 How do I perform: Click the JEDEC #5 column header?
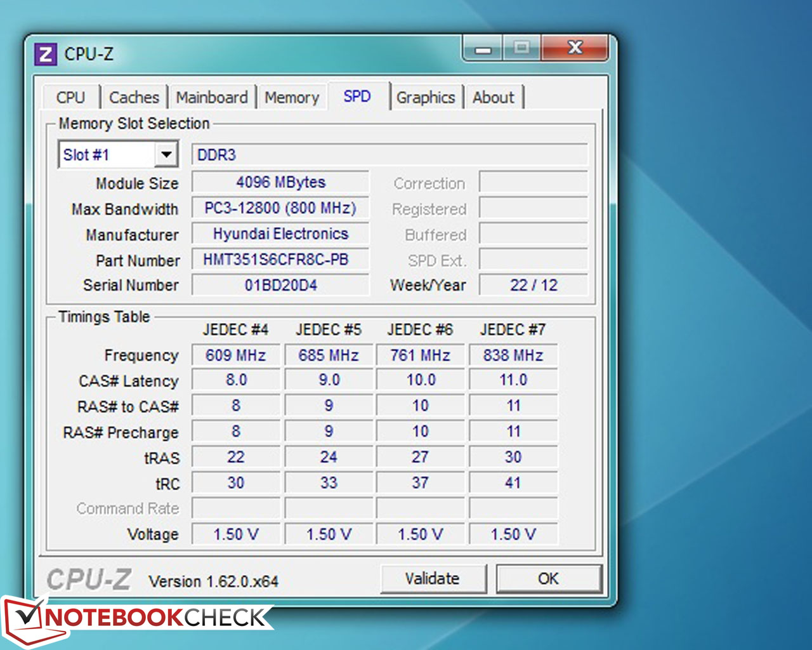tap(328, 329)
